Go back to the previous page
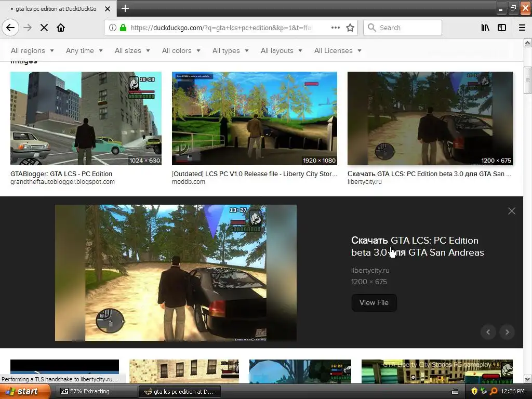The image size is (532, 399). (10, 28)
